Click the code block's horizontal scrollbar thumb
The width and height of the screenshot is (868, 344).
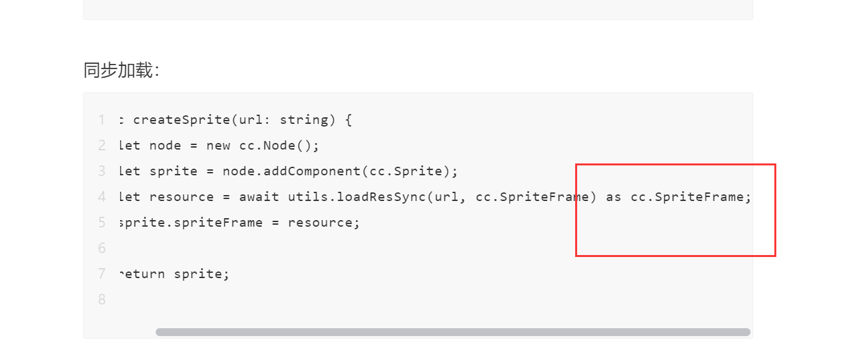coord(452,332)
